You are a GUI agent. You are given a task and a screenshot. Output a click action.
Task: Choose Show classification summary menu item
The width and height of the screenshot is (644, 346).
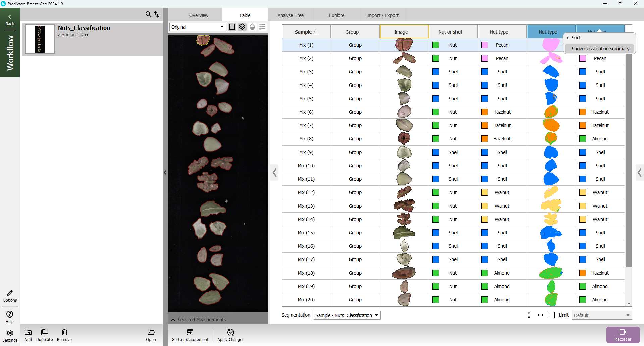click(600, 49)
